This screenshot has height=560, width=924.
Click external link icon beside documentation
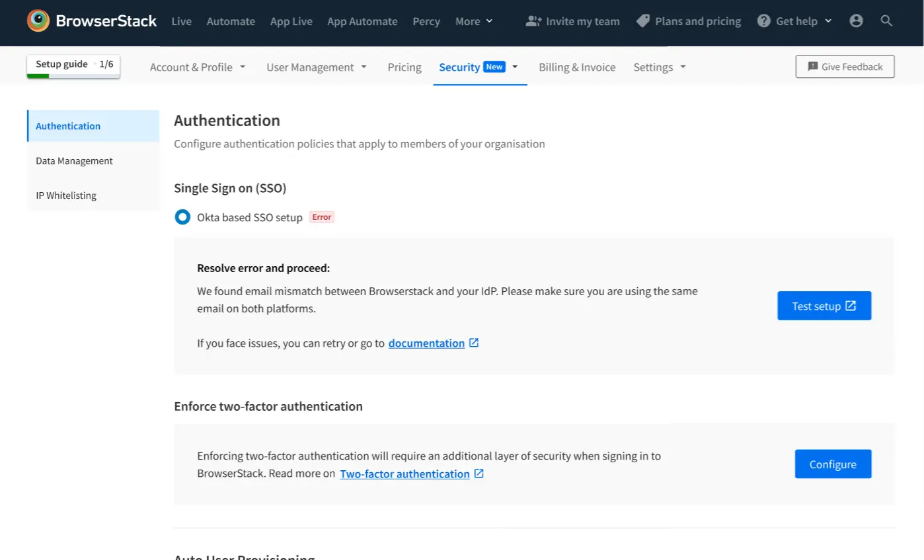(474, 343)
